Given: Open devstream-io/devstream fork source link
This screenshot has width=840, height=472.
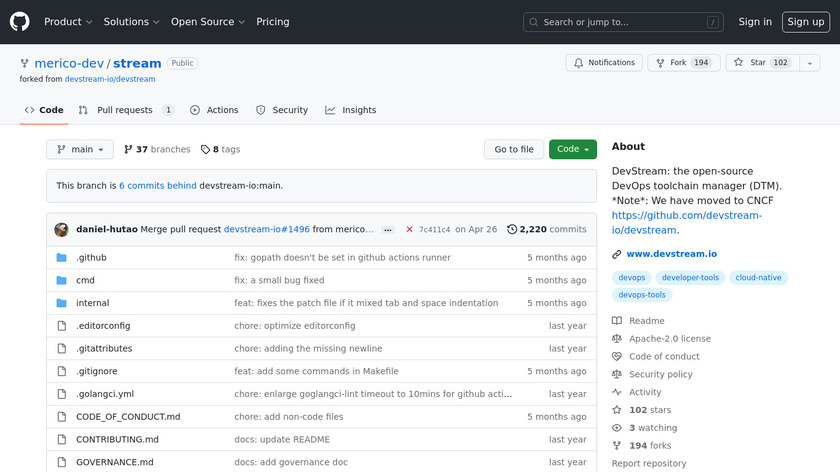Looking at the screenshot, I should pyautogui.click(x=110, y=79).
